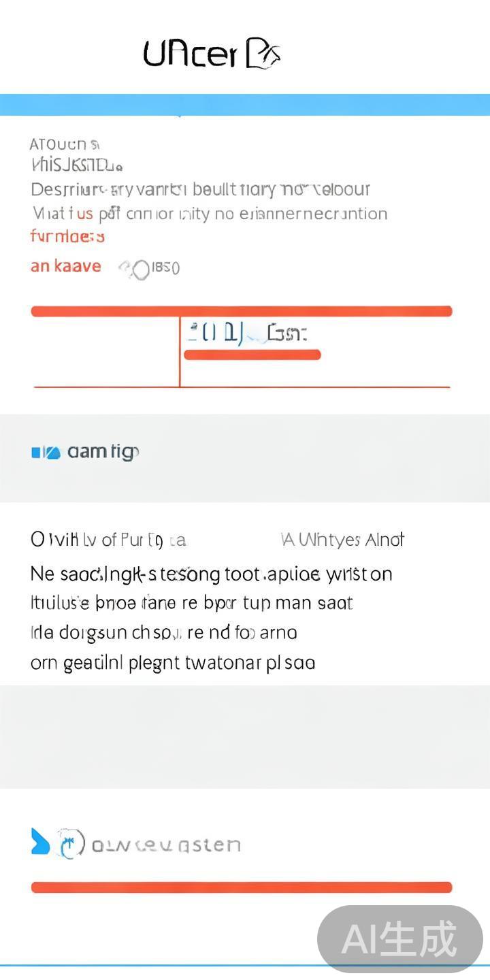This screenshot has width=490, height=980.
Task: Select the "O lviH lv of Pur" heading
Action: pos(108,540)
